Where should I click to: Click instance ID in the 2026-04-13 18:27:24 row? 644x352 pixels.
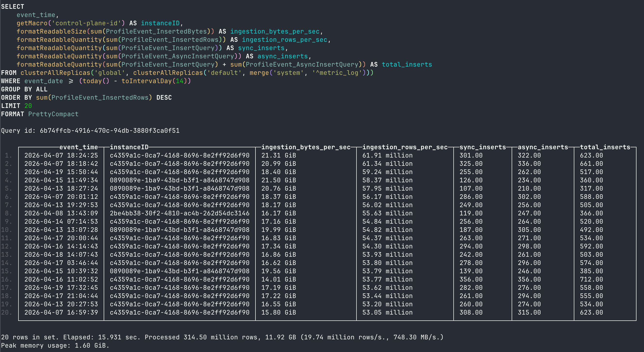[x=179, y=188]
